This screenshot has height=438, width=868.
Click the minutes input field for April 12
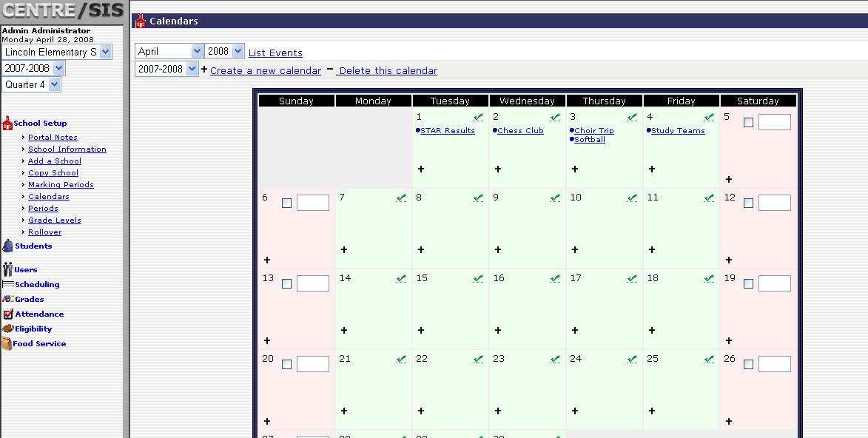coord(774,203)
